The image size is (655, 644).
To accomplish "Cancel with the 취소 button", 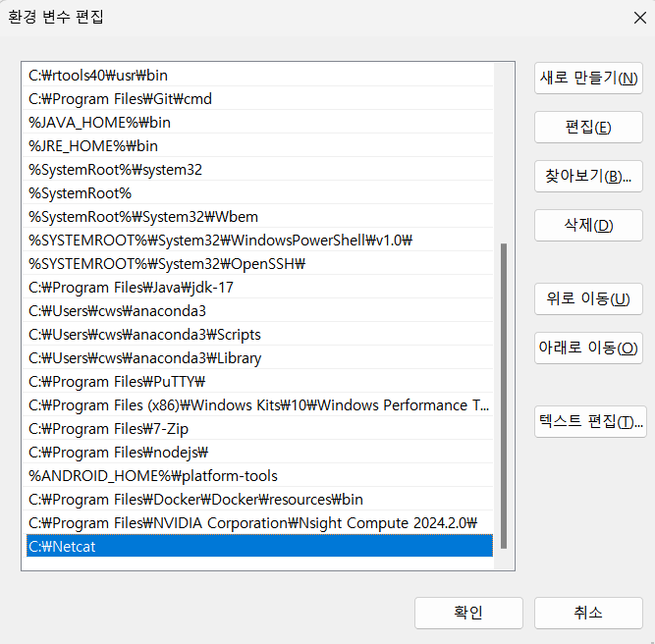I will point(588,613).
